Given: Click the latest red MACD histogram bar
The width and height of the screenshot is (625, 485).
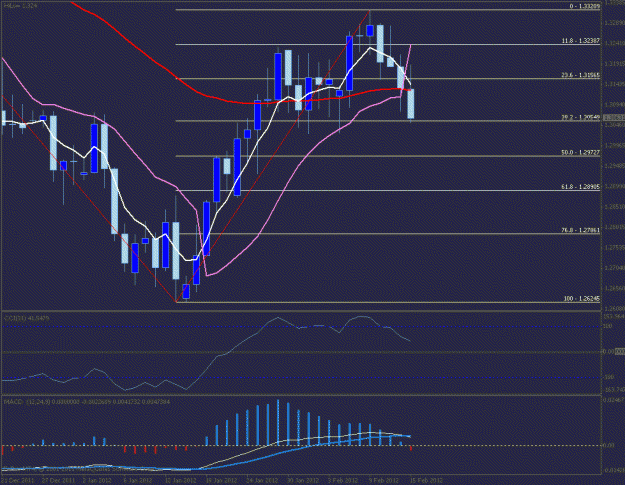Looking at the screenshot, I should 411,448.
